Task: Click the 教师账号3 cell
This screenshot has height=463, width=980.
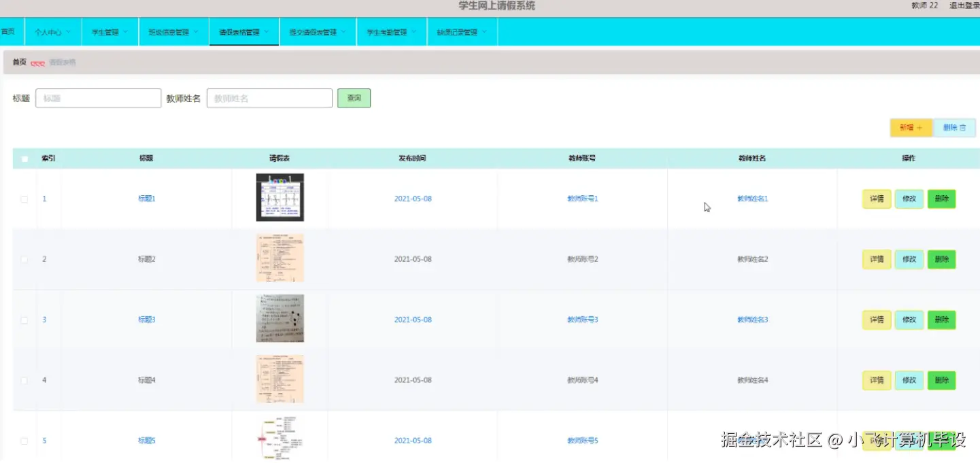Action: (583, 320)
